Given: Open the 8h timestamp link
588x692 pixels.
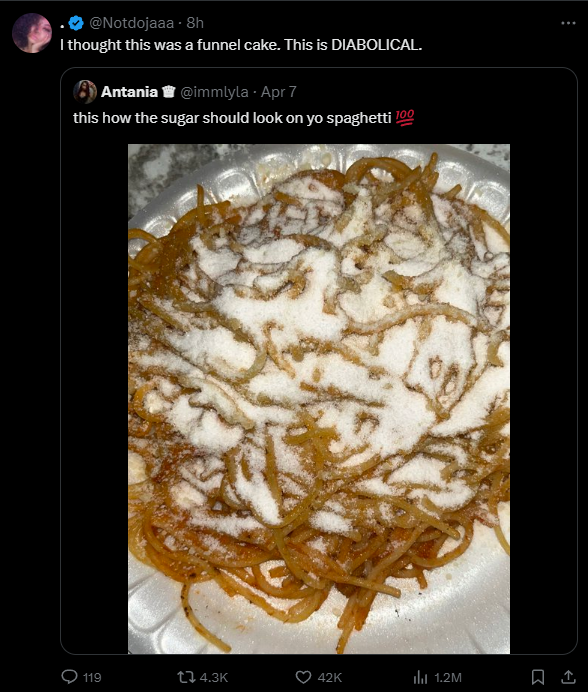Looking at the screenshot, I should tap(195, 23).
